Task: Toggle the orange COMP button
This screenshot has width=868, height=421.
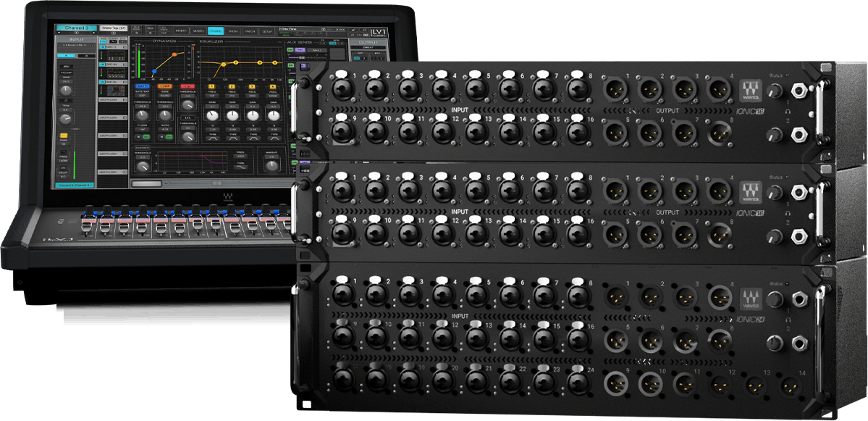Action: click(x=164, y=86)
